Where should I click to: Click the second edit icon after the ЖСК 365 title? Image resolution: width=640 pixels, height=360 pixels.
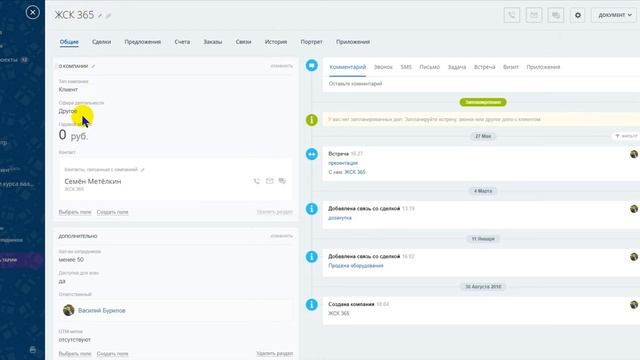coord(109,16)
